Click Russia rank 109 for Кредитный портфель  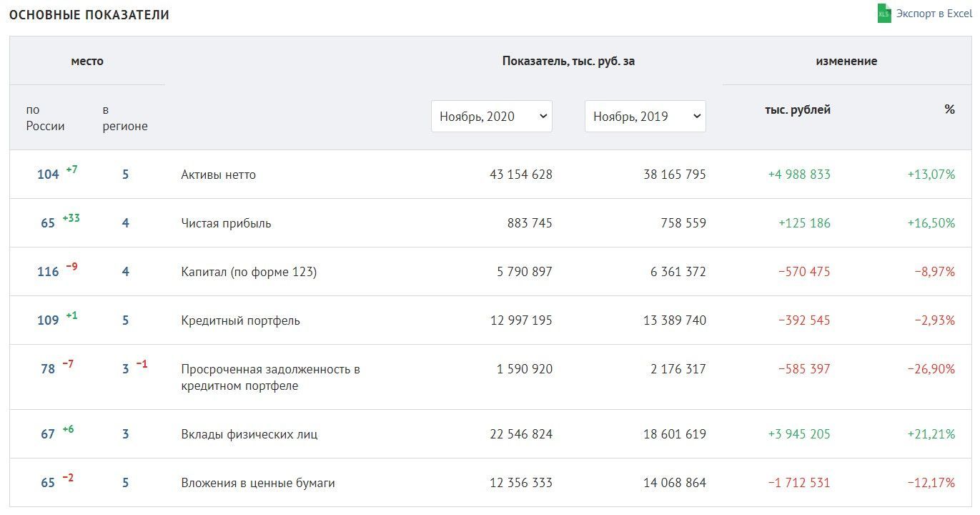(x=48, y=320)
